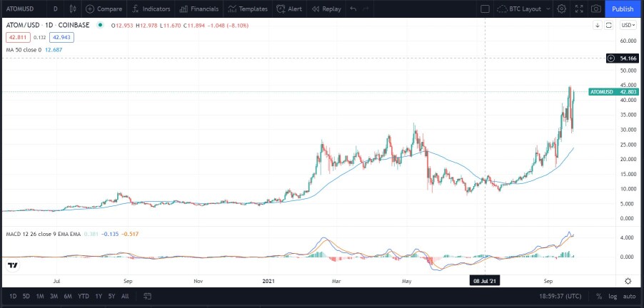Undo the last chart action
The height and width of the screenshot is (308, 644).
(353, 9)
